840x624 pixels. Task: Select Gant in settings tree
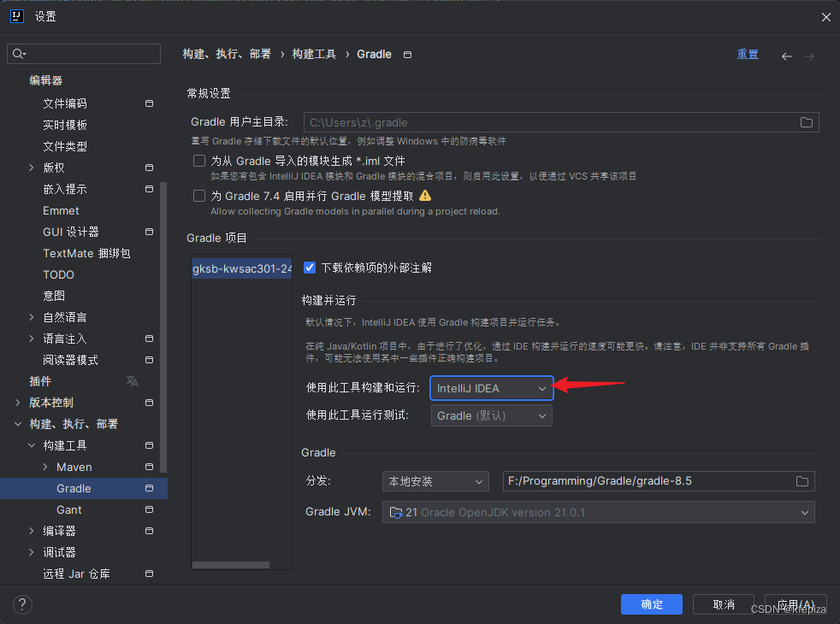click(x=69, y=509)
